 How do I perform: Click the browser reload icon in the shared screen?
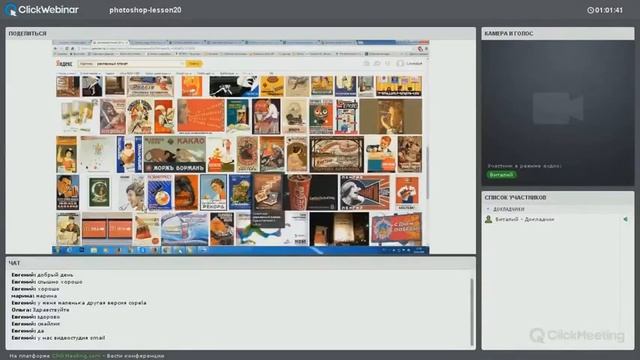[x=67, y=49]
